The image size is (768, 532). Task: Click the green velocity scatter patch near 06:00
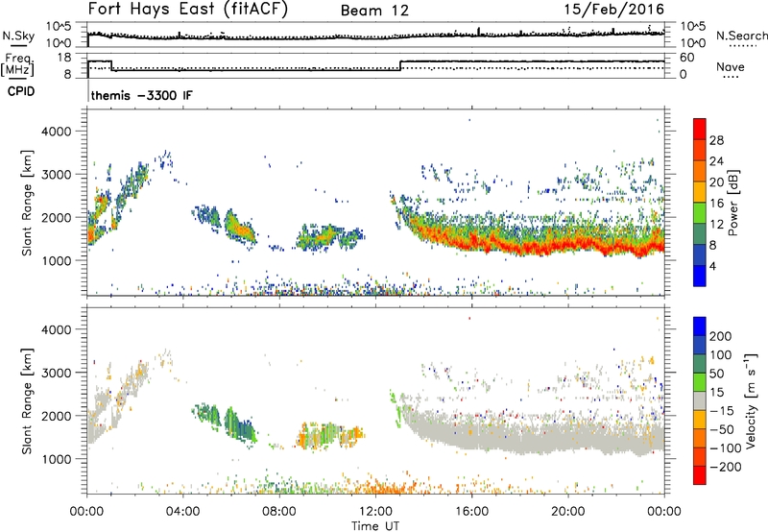coord(240,425)
